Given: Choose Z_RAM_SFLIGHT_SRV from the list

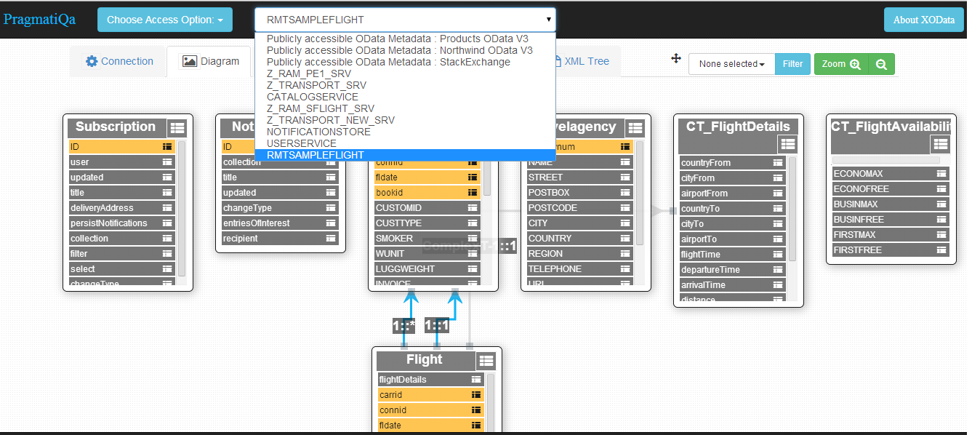Looking at the screenshot, I should 405,108.
